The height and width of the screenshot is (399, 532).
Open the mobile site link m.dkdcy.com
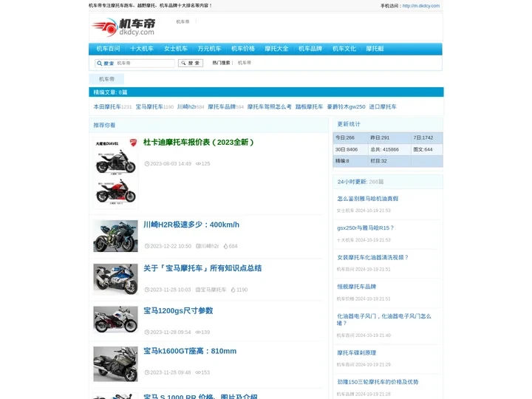tap(420, 6)
